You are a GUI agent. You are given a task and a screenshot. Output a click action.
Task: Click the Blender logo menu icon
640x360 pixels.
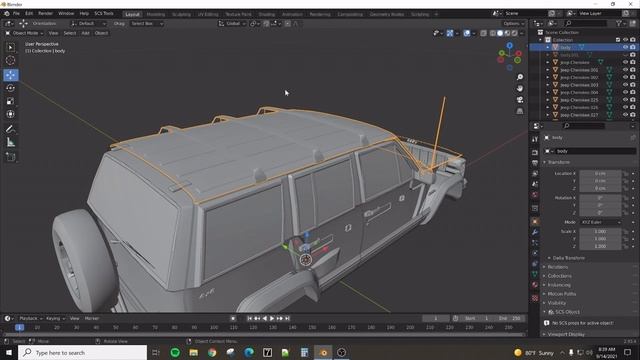point(6,13)
